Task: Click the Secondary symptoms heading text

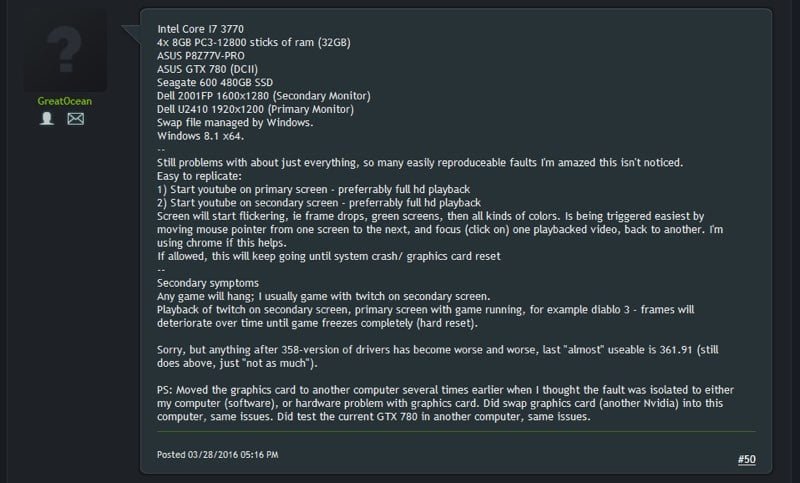Action: (208, 284)
